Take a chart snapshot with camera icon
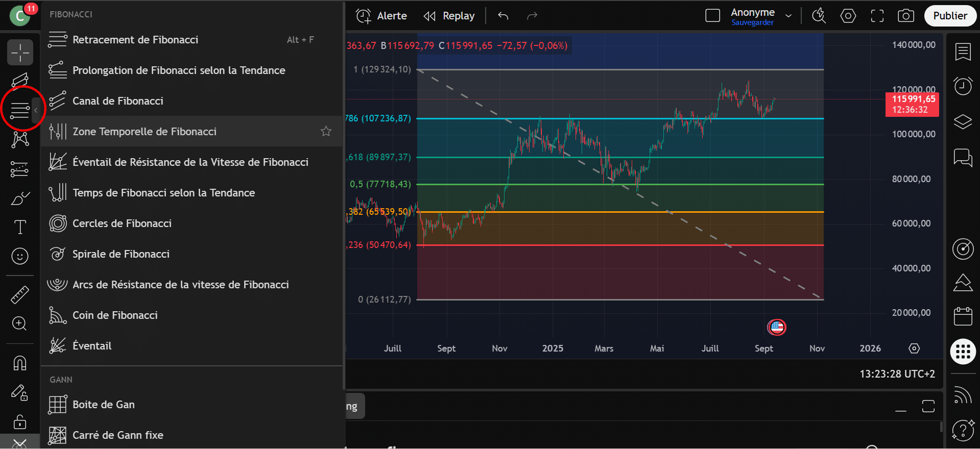Screen dimensions: 980x449 coord(905,16)
